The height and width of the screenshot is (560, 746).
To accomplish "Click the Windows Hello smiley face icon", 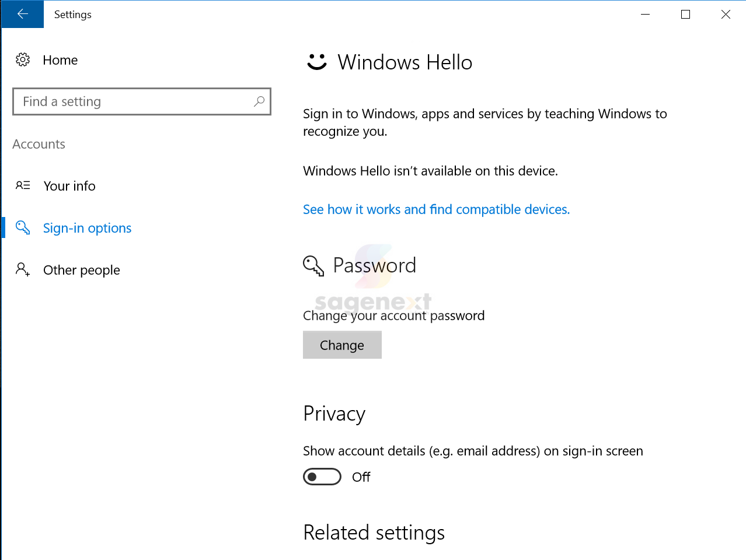I will click(316, 62).
